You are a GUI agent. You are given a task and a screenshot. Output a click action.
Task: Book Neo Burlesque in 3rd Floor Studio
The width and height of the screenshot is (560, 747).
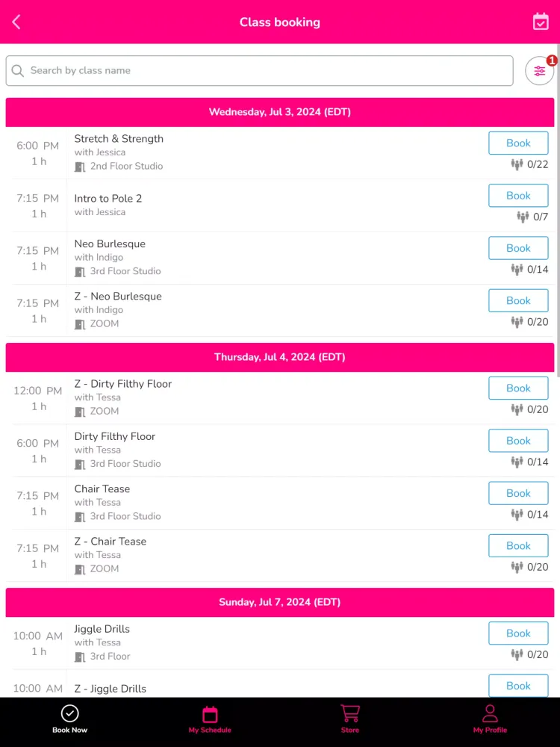[x=518, y=248]
